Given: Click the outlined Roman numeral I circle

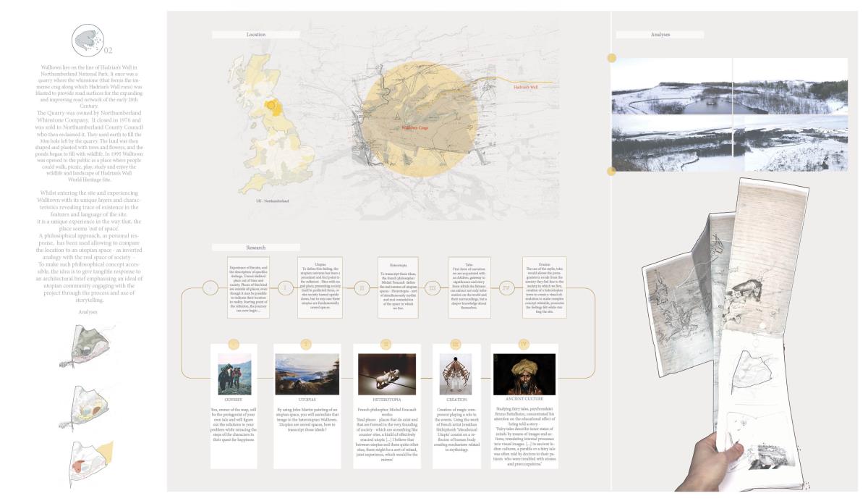Looking at the screenshot, I should coord(286,288).
